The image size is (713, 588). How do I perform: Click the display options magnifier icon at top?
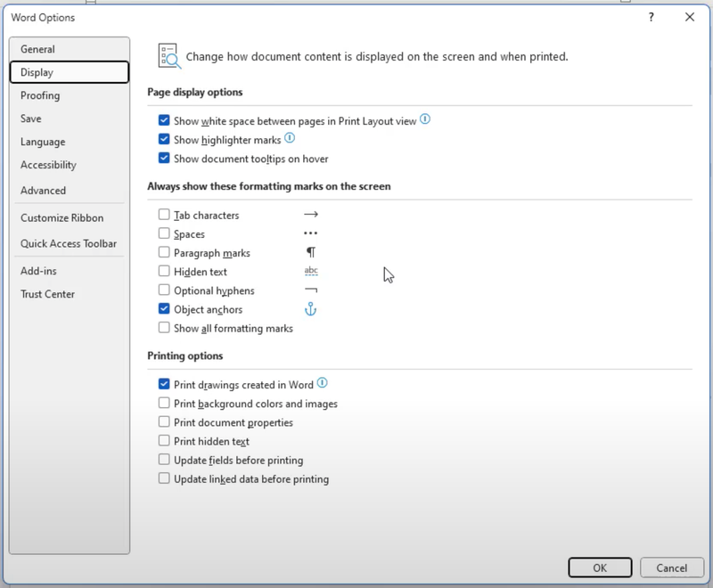[168, 55]
